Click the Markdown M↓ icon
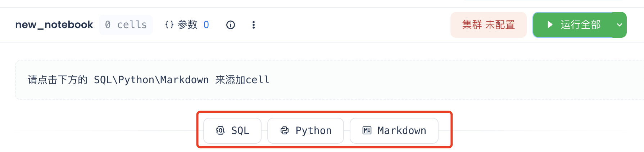The image size is (644, 152). (367, 130)
